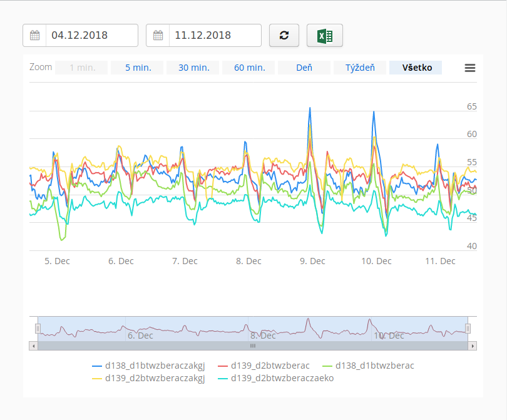The image size is (507, 420).
Task: Click navigator scrollbar right arrow
Action: pos(473,346)
